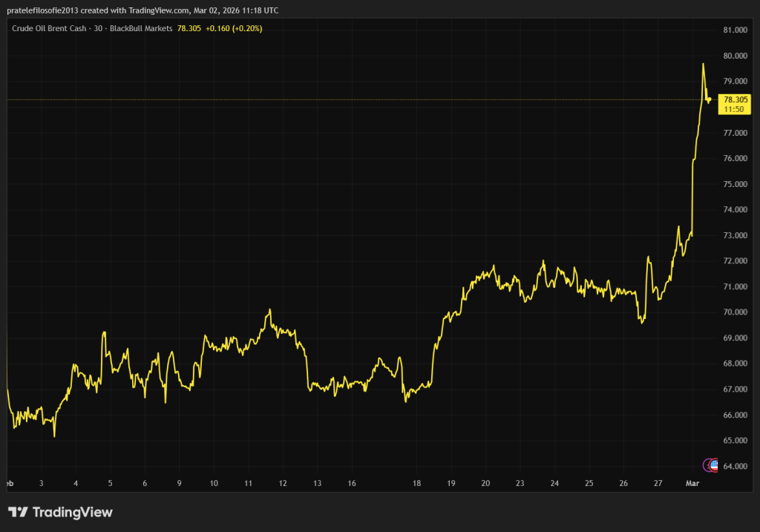
Task: Click the 64.000 price scale label
Action: coord(735,466)
